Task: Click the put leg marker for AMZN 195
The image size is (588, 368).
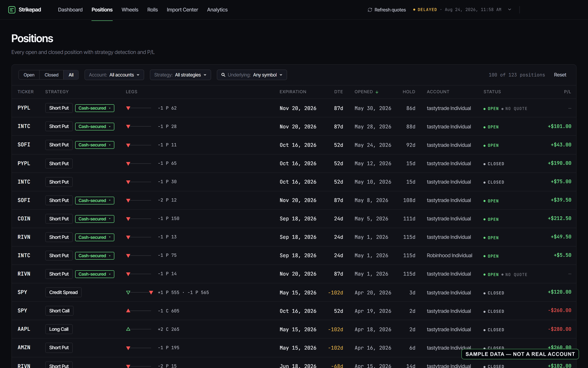Action: pos(128,348)
